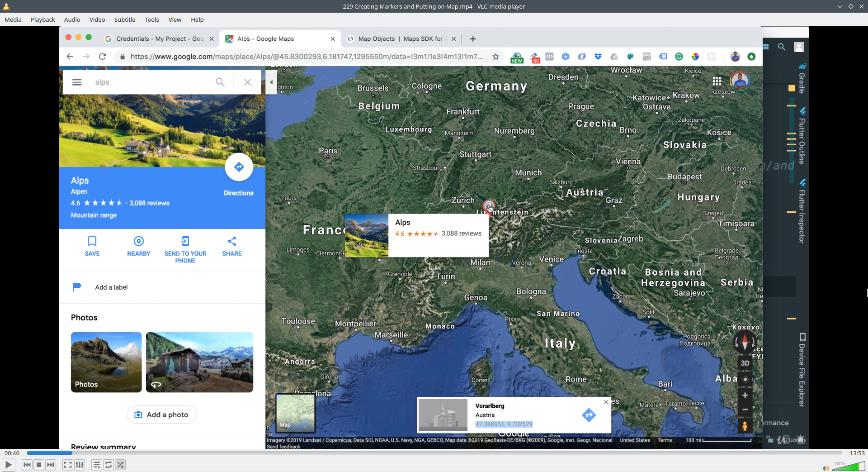The width and height of the screenshot is (868, 472).
Task: Go back in the browser
Action: (70, 57)
